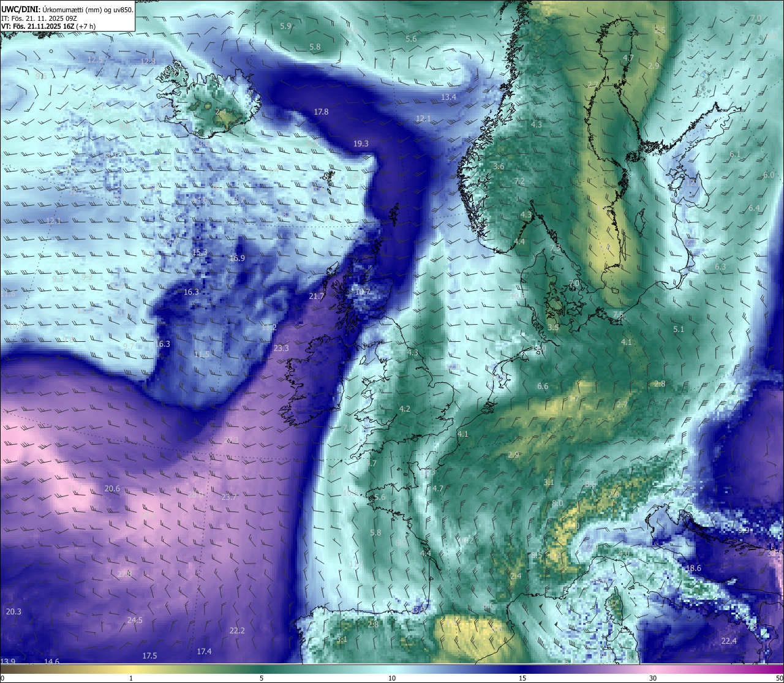Click the 17.5 value near the bottom
The height and width of the screenshot is (683, 784).
pyautogui.click(x=149, y=656)
